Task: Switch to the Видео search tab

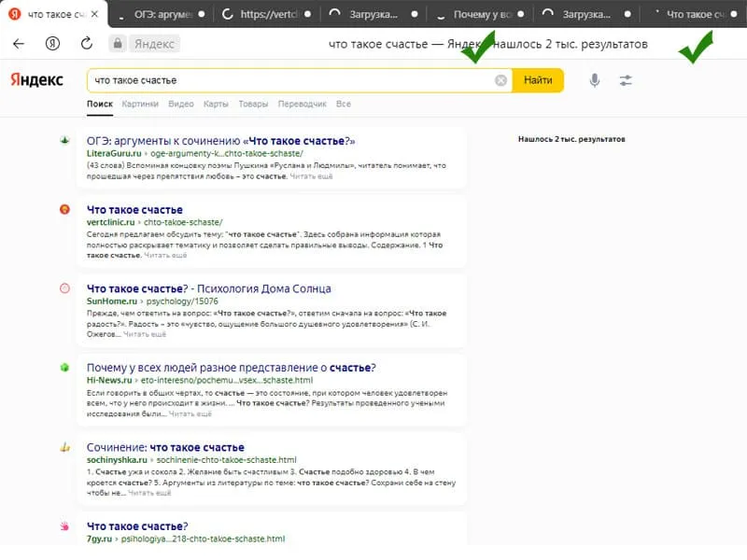Action: point(181,105)
